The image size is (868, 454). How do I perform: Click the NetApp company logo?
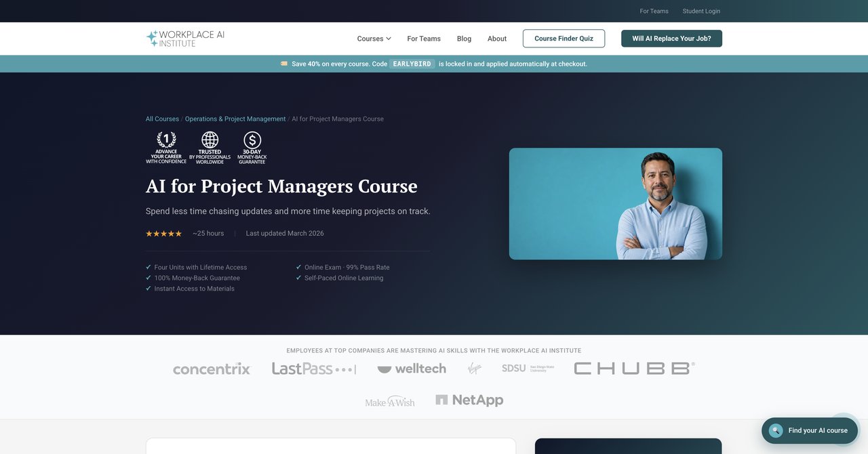click(x=469, y=400)
